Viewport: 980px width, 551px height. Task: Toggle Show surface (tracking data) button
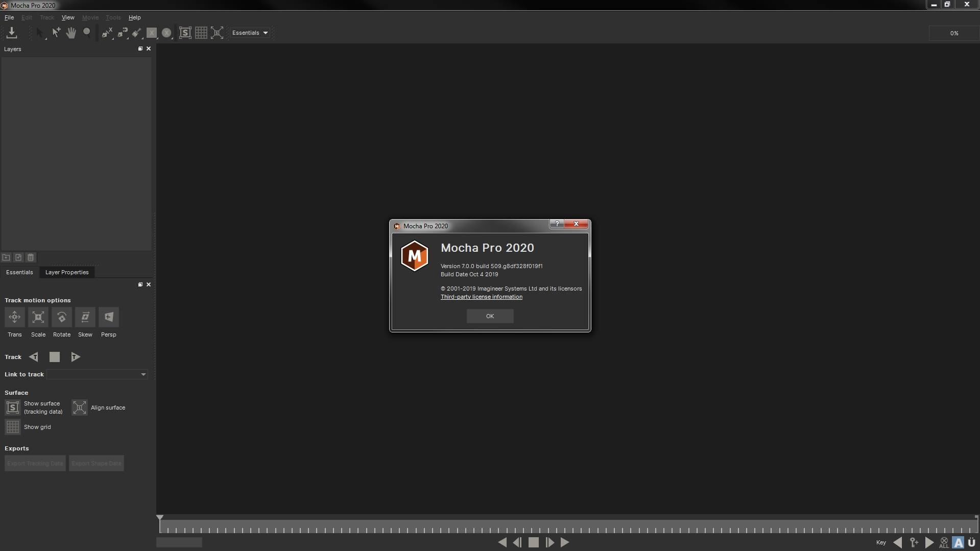pos(13,408)
